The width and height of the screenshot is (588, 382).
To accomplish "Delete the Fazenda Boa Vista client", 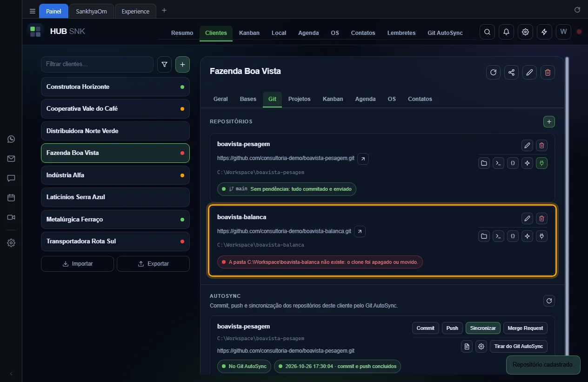I will tap(548, 73).
